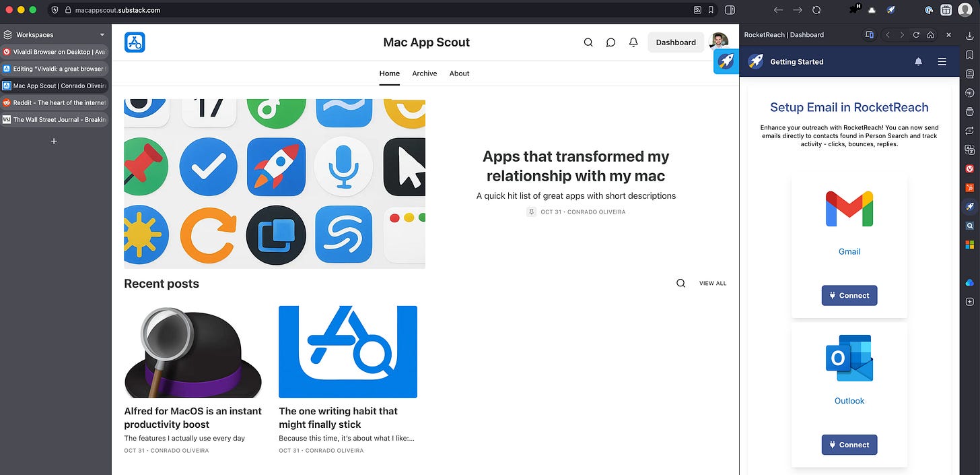Switch to the Reddit tab
980x475 pixels.
click(x=55, y=102)
